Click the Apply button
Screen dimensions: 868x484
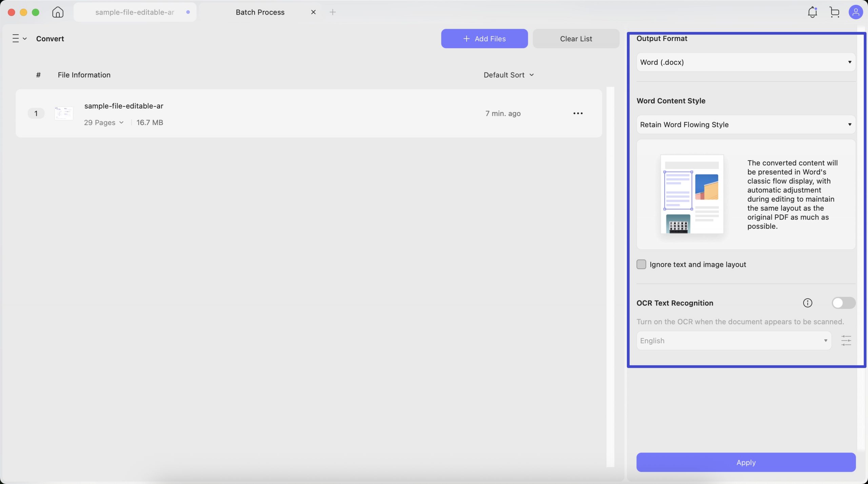click(x=746, y=462)
